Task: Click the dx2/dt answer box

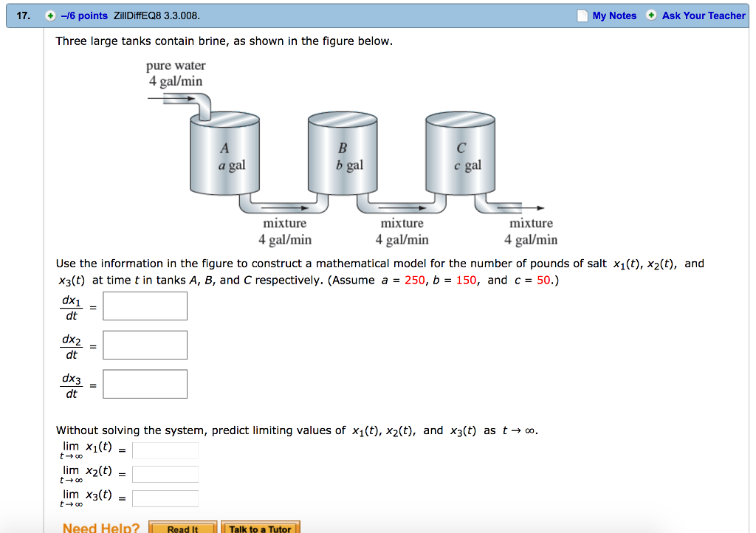Action: point(145,344)
